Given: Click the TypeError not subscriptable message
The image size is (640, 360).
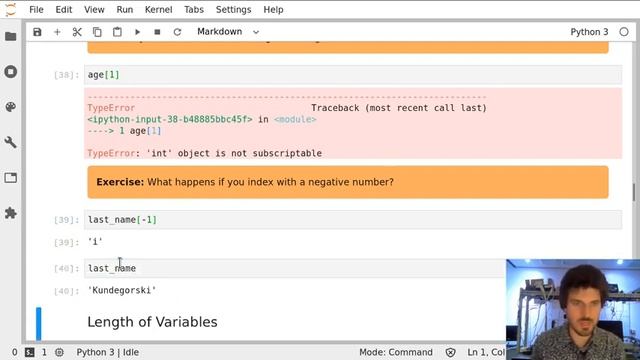Looking at the screenshot, I should (204, 153).
